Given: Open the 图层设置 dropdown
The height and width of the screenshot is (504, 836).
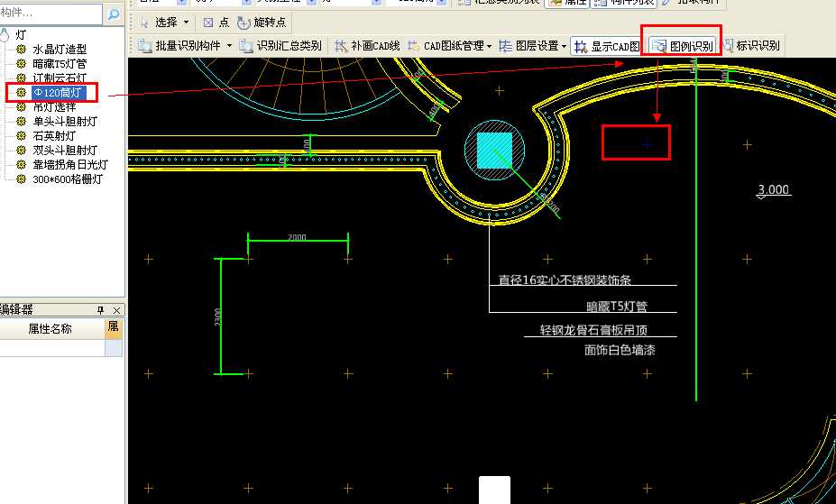Looking at the screenshot, I should click(532, 45).
